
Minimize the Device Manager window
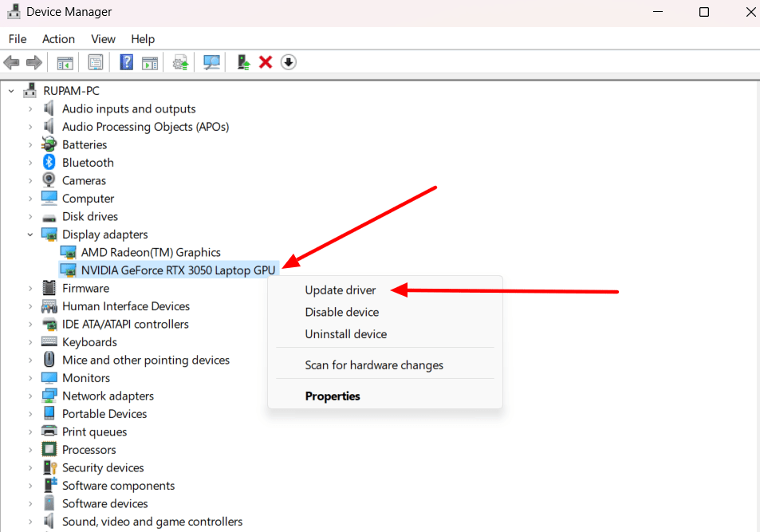click(658, 12)
